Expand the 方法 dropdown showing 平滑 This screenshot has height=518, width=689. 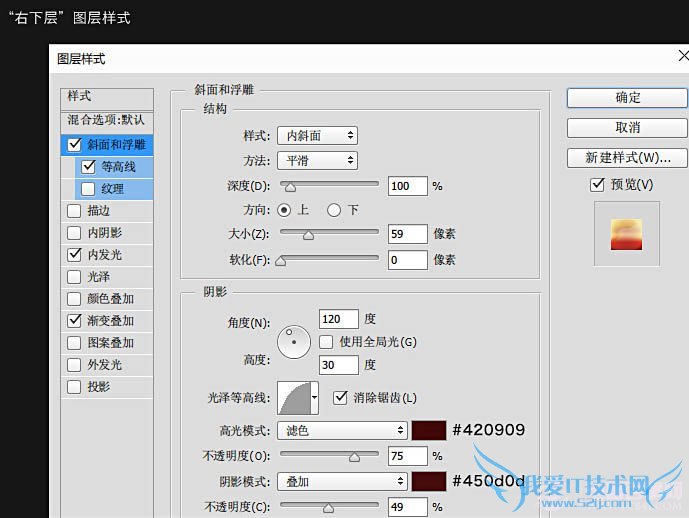[x=317, y=160]
